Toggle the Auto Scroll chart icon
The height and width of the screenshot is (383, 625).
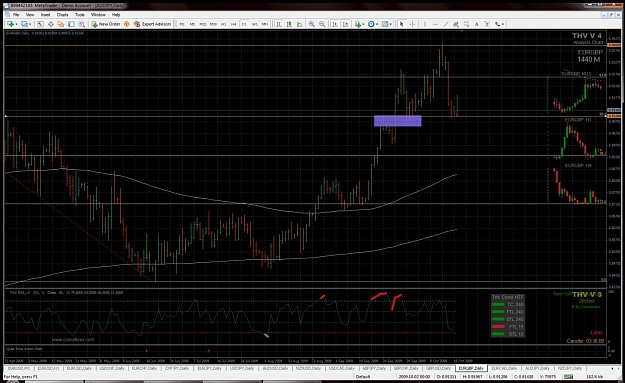pos(335,24)
